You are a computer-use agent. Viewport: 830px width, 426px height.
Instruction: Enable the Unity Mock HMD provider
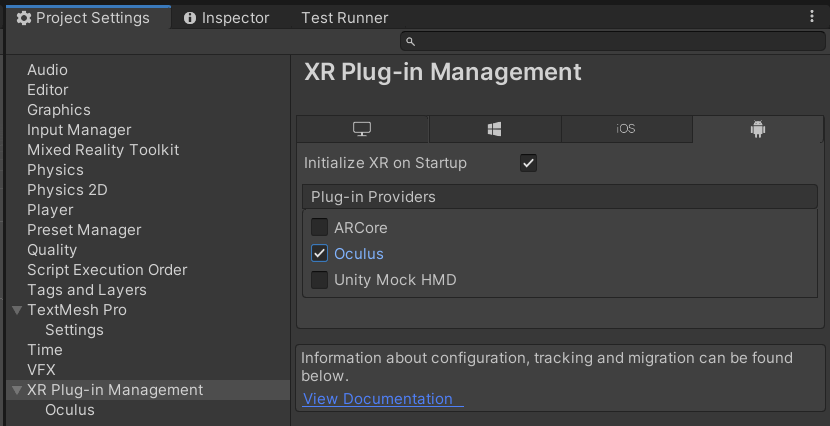[x=319, y=280]
